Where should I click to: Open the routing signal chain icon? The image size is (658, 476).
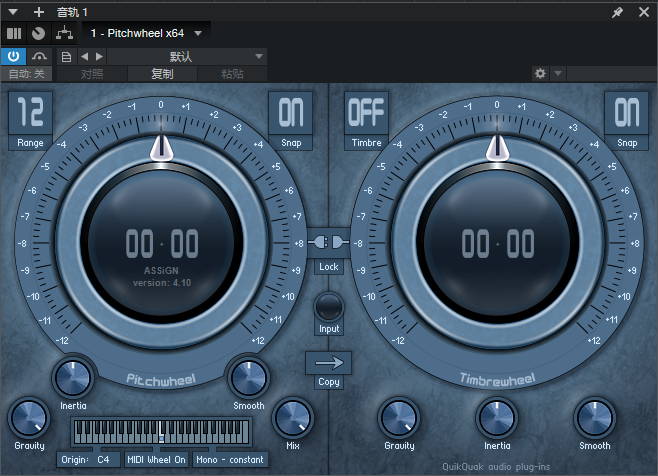(64, 33)
